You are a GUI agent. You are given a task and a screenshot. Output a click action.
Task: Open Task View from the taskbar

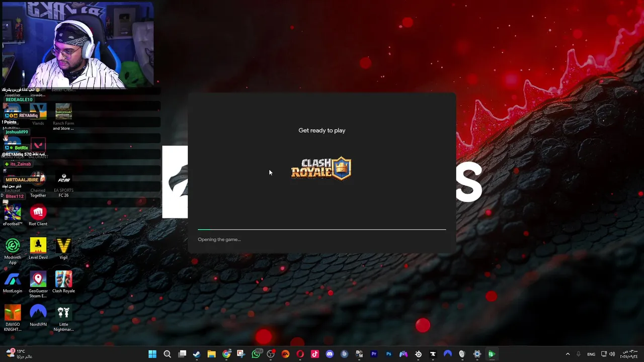pyautogui.click(x=182, y=354)
